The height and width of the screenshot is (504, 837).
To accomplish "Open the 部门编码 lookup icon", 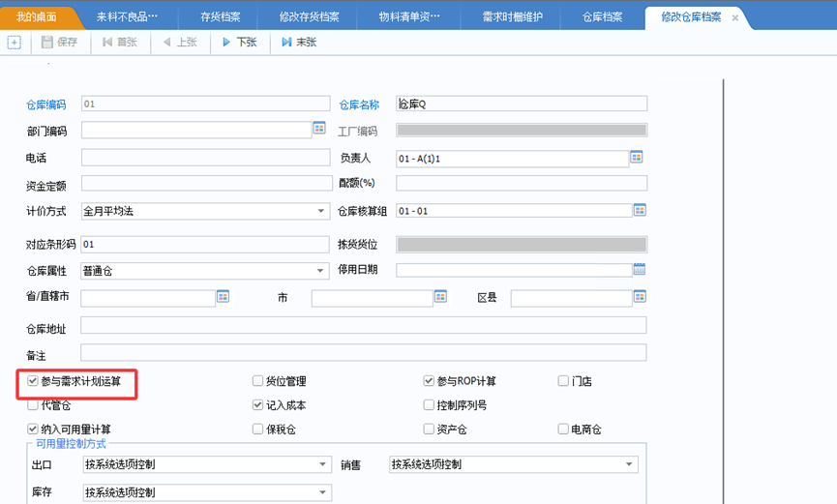I will (x=319, y=128).
